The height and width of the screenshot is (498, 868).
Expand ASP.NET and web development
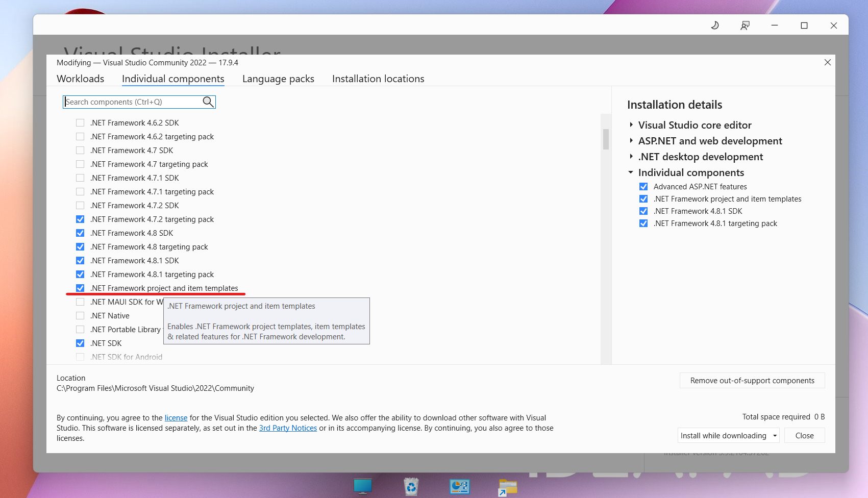point(631,141)
